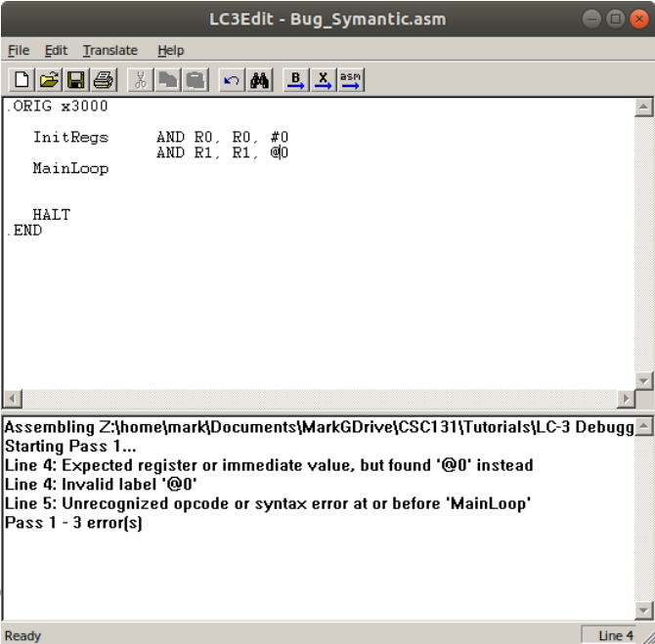
Task: Close the LC3Edit window
Action: click(639, 19)
